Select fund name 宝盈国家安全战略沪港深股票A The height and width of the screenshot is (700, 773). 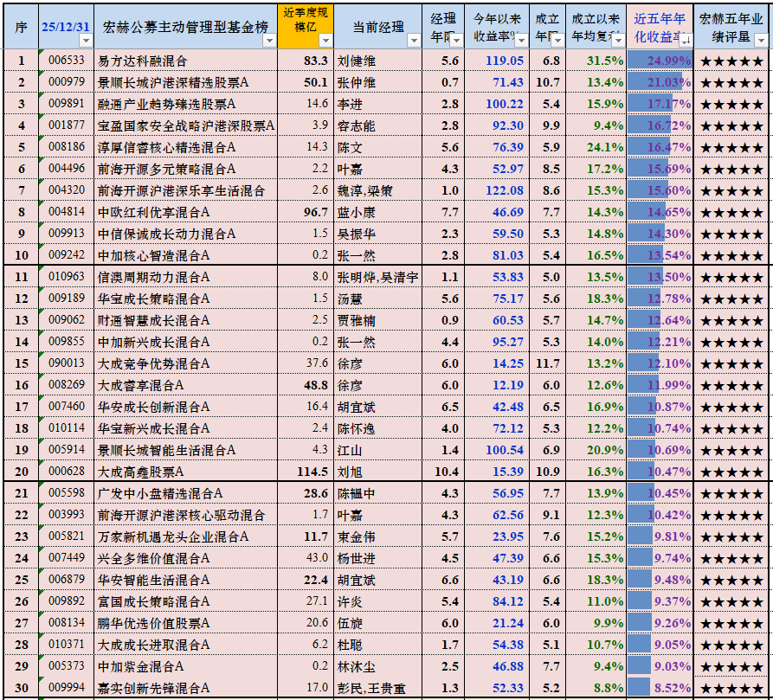(186, 126)
